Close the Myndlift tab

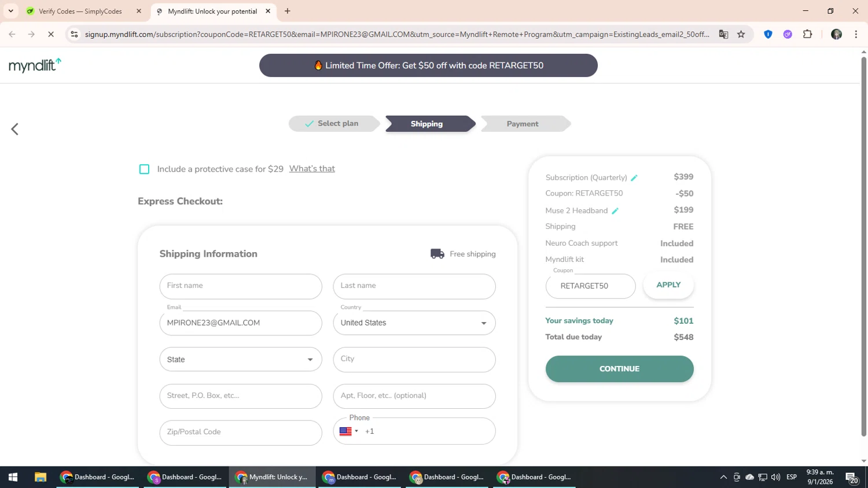[x=268, y=11]
